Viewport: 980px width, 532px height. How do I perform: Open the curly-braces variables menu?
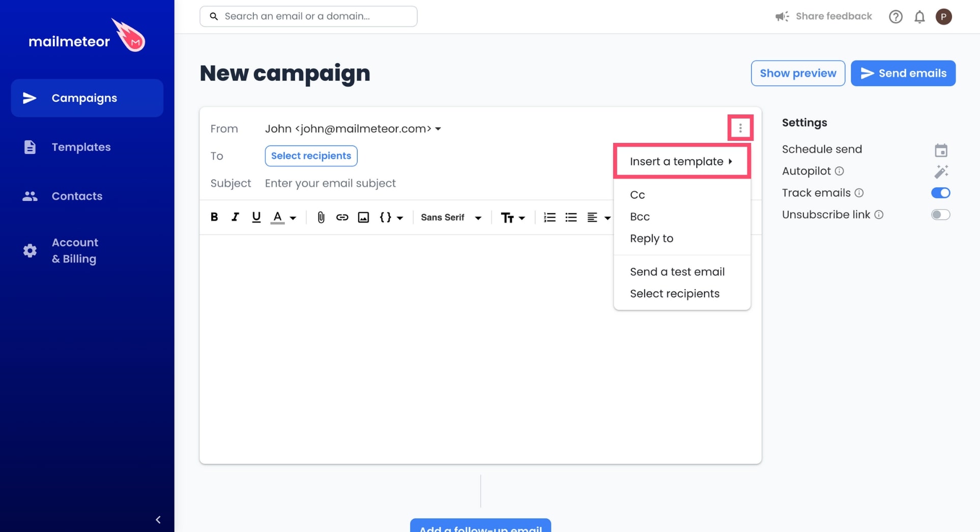(391, 217)
